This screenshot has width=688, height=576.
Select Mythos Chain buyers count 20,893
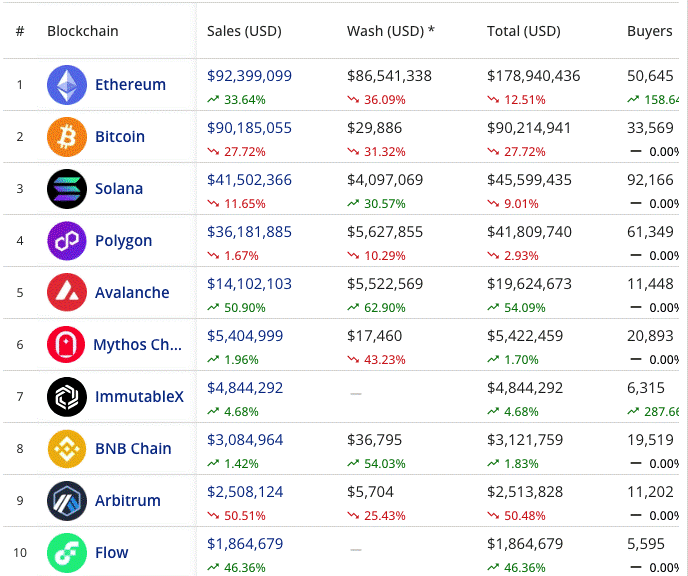650,336
